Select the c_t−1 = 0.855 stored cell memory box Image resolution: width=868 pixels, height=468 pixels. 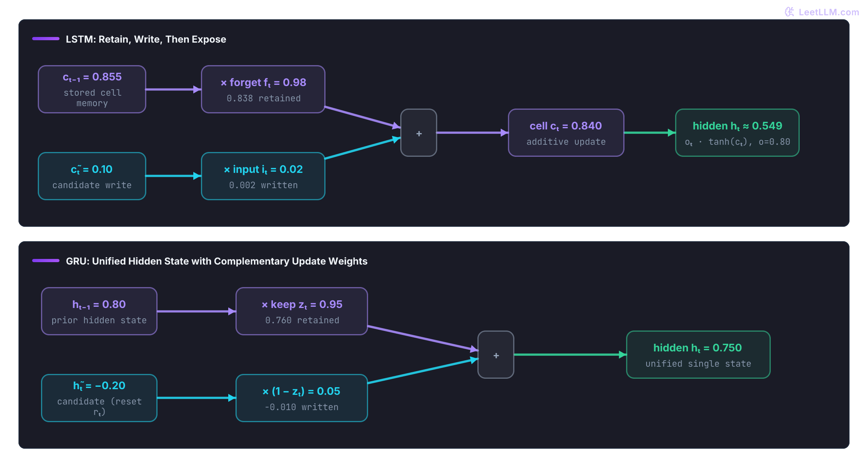point(92,89)
